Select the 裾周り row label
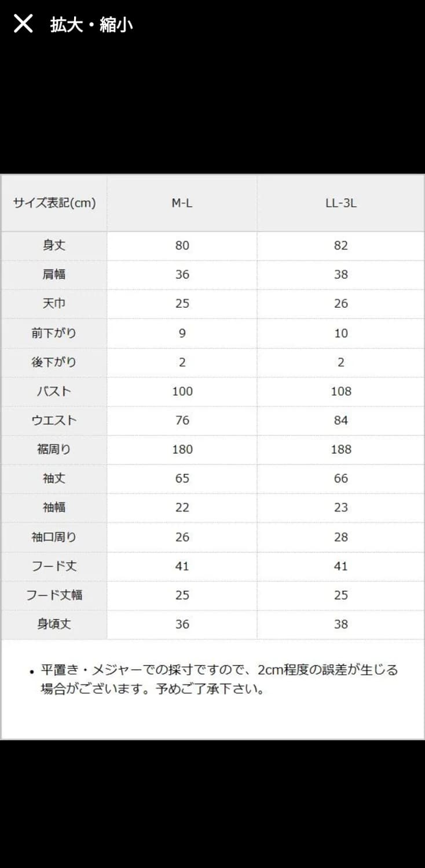The image size is (425, 868). [x=54, y=450]
